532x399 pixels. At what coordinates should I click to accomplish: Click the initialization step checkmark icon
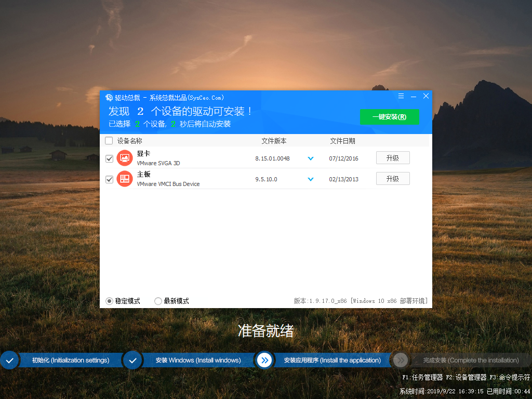(x=9, y=360)
